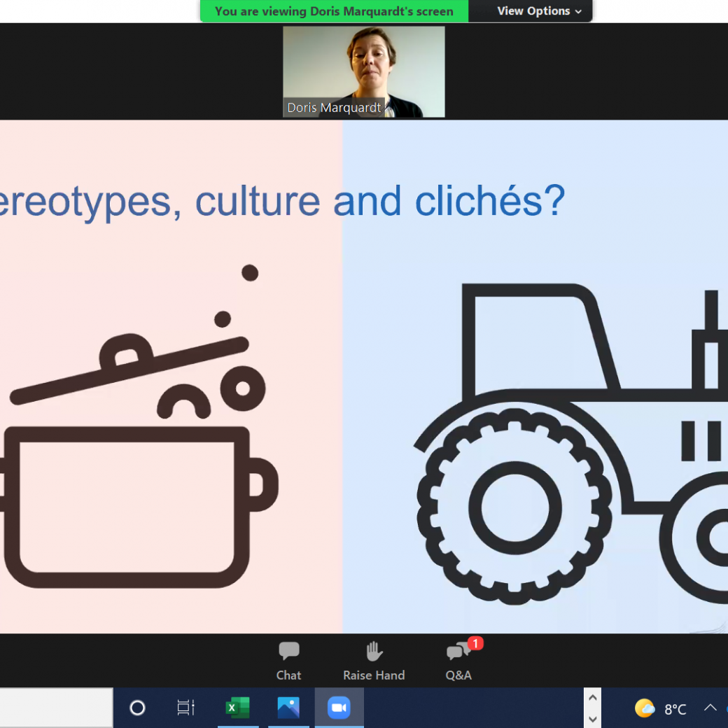This screenshot has width=728, height=728.
Task: Click the tractor image on slide
Action: [x=570, y=443]
